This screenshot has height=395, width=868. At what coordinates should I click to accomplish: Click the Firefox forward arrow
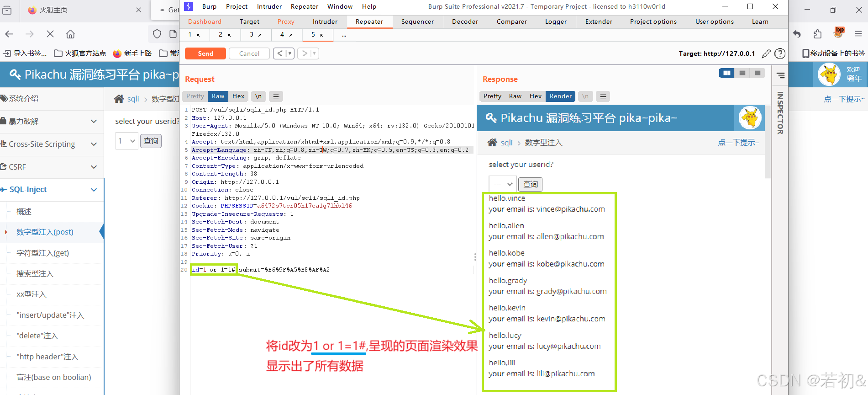pyautogui.click(x=30, y=34)
